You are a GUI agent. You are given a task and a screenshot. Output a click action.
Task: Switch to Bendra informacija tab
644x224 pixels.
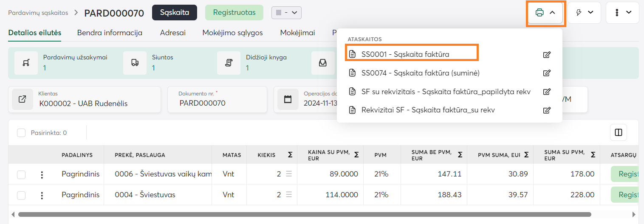click(x=110, y=33)
